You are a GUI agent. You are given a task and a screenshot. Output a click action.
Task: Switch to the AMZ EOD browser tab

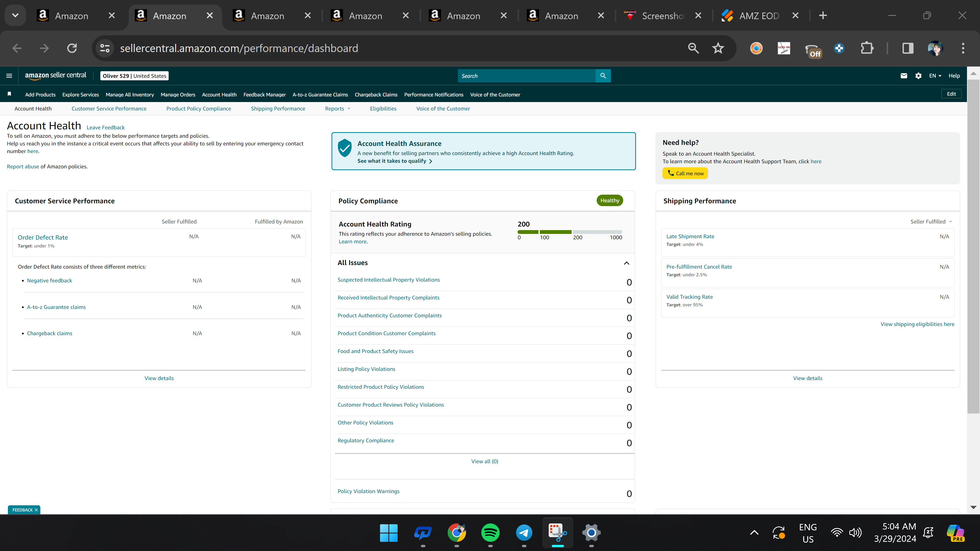(x=759, y=16)
